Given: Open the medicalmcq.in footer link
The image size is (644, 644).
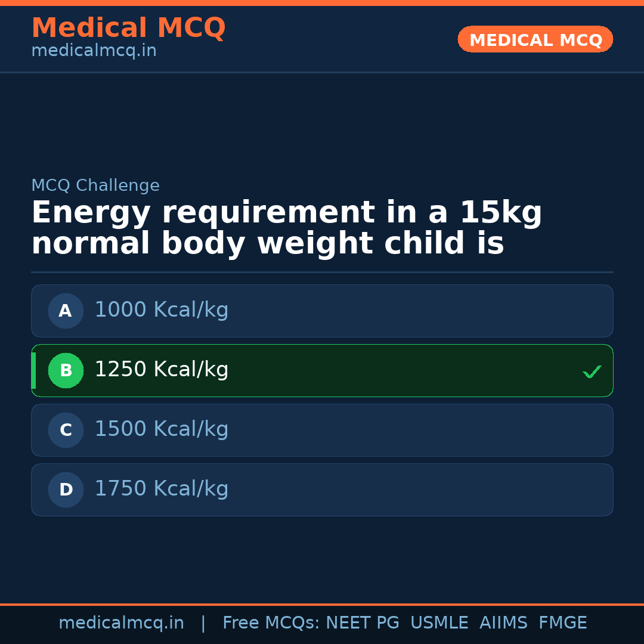Looking at the screenshot, I should click(x=122, y=623).
